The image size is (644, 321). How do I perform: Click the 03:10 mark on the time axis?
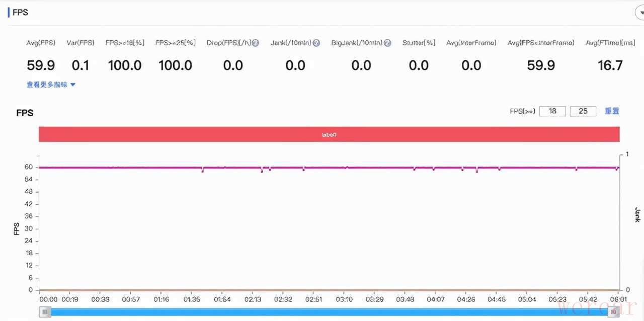[344, 299]
